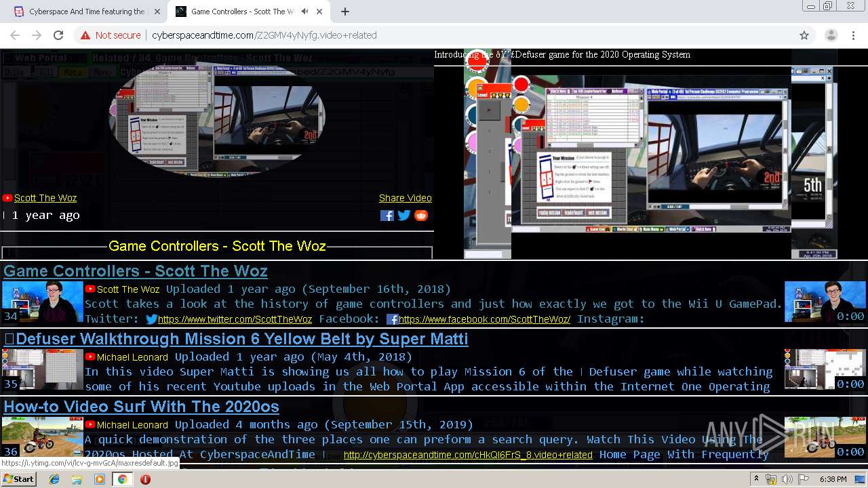The width and height of the screenshot is (868, 488).
Task: Switch to Game Controllers - Scott The Woz tab
Action: pos(242,12)
